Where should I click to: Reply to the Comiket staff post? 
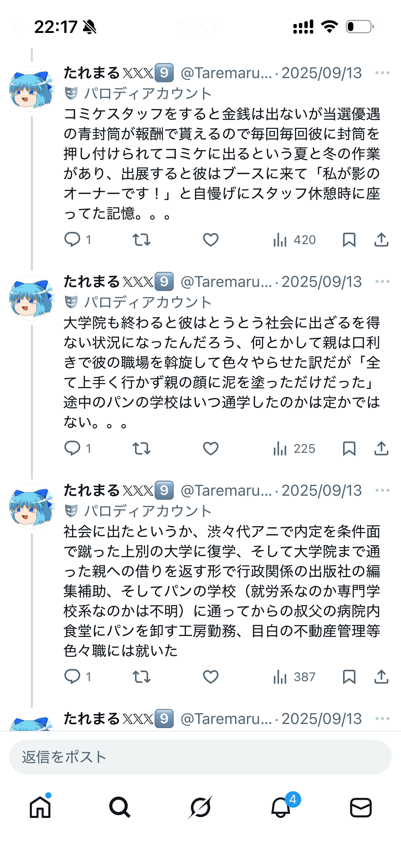point(73,240)
